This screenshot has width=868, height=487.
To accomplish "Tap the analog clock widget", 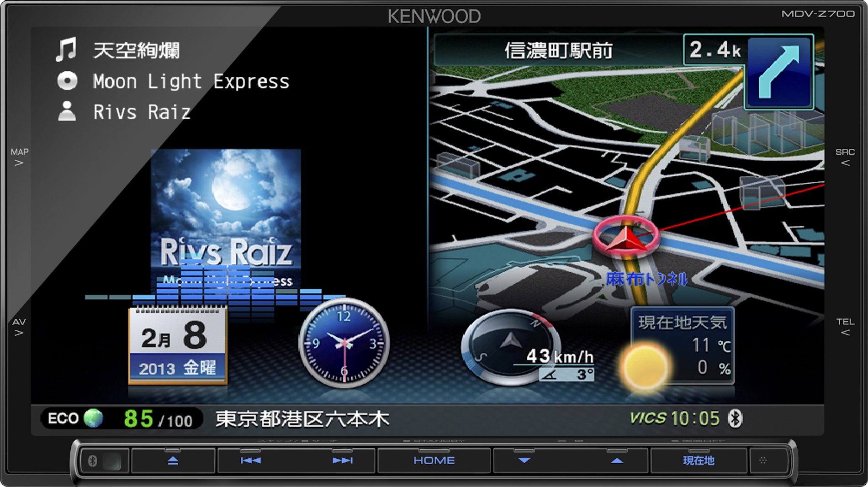I will pos(344,343).
